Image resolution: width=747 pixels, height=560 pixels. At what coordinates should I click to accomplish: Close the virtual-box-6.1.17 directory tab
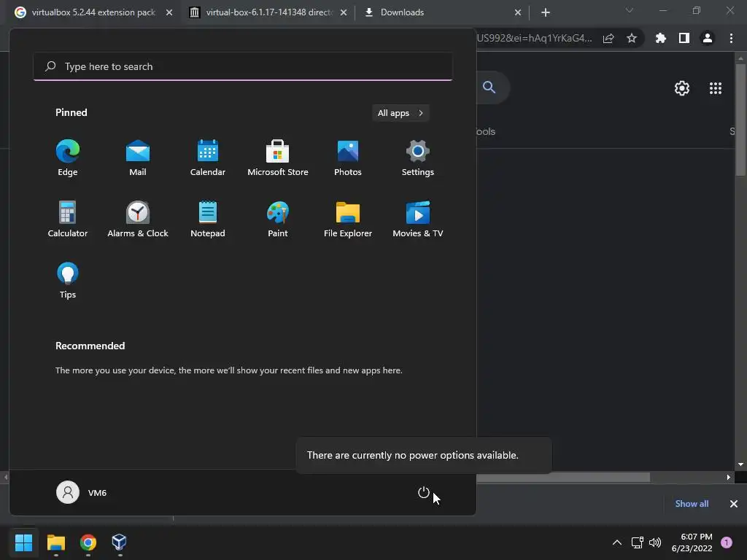pyautogui.click(x=344, y=12)
